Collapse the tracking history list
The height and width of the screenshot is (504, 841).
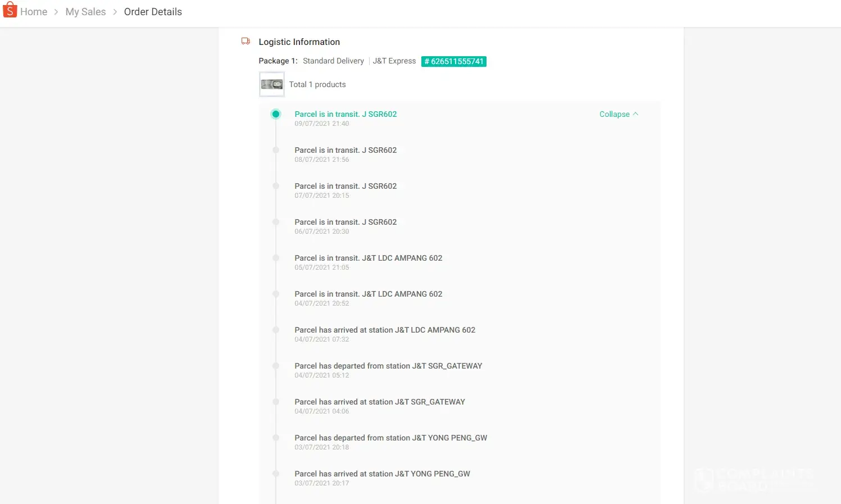618,114
